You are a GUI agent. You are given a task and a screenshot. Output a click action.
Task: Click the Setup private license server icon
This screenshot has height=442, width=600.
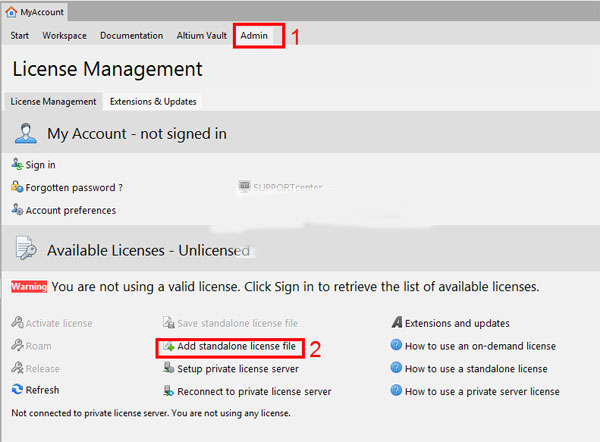point(169,368)
